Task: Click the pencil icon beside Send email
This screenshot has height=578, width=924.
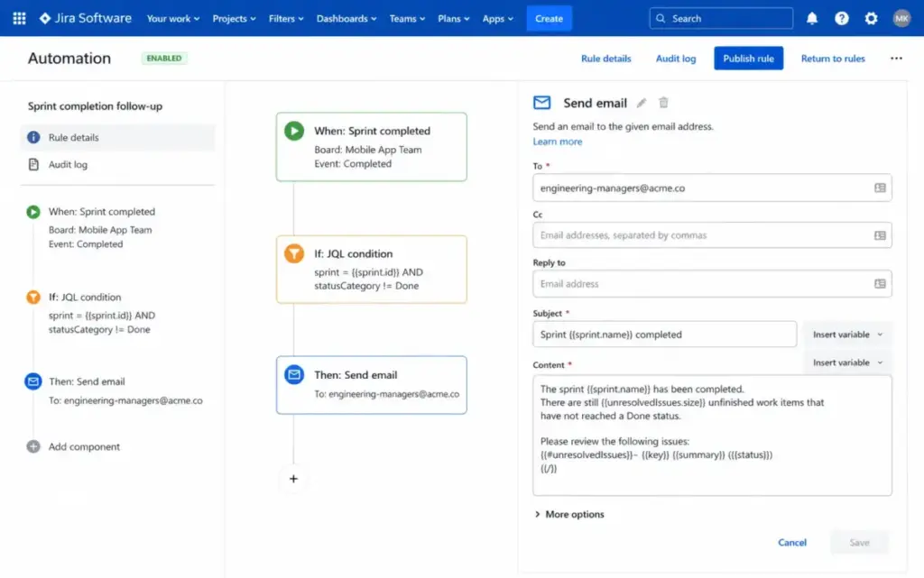Action: tap(642, 103)
